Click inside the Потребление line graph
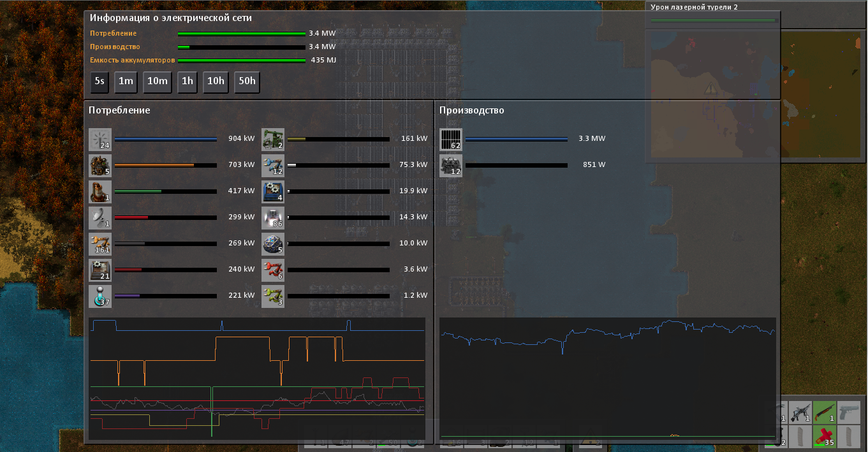 click(x=258, y=379)
